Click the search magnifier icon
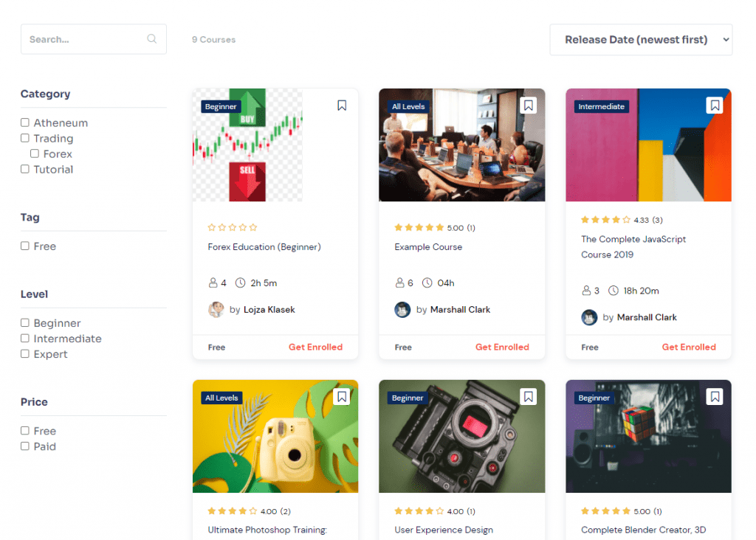Screen dimensions: 756x540 (152, 39)
